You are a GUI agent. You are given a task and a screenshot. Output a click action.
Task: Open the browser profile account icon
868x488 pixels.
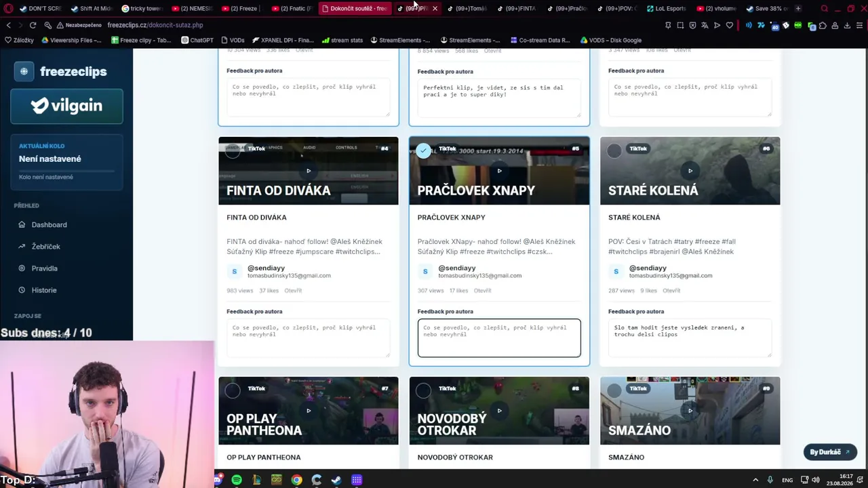(835, 25)
